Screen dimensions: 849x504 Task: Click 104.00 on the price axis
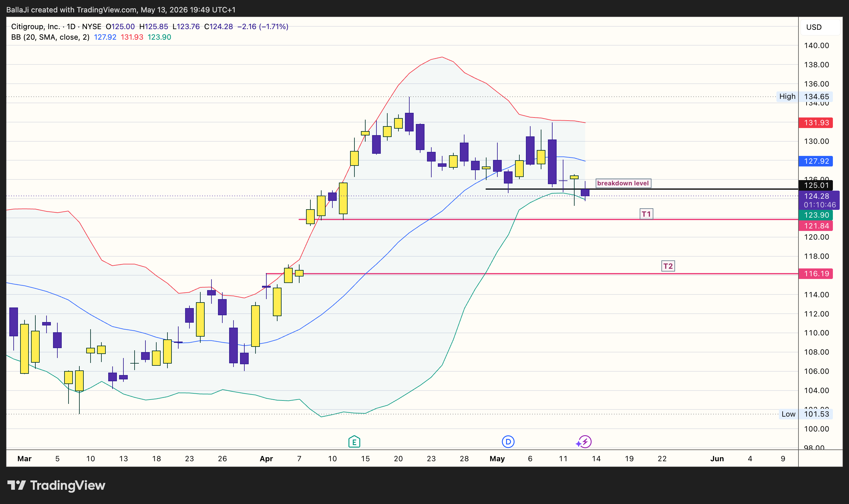pos(816,390)
